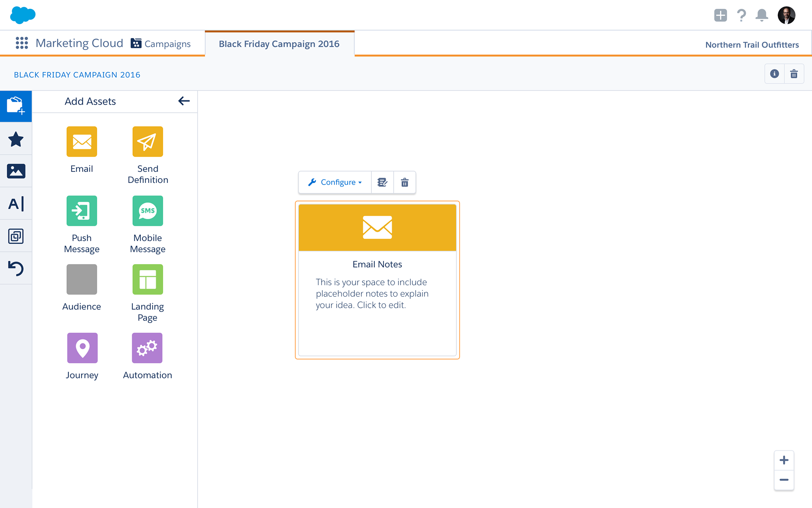Show campaign info with the info icon
The height and width of the screenshot is (508, 812).
pos(774,74)
